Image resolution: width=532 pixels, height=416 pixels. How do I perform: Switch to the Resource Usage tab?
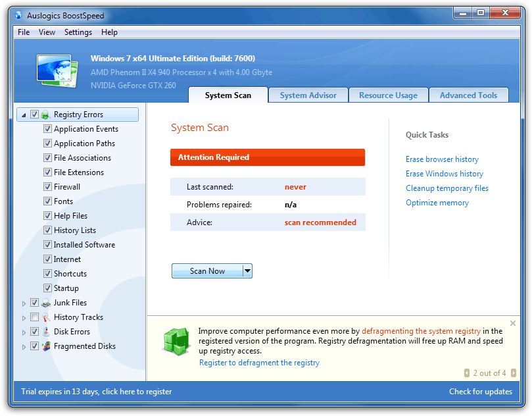388,95
